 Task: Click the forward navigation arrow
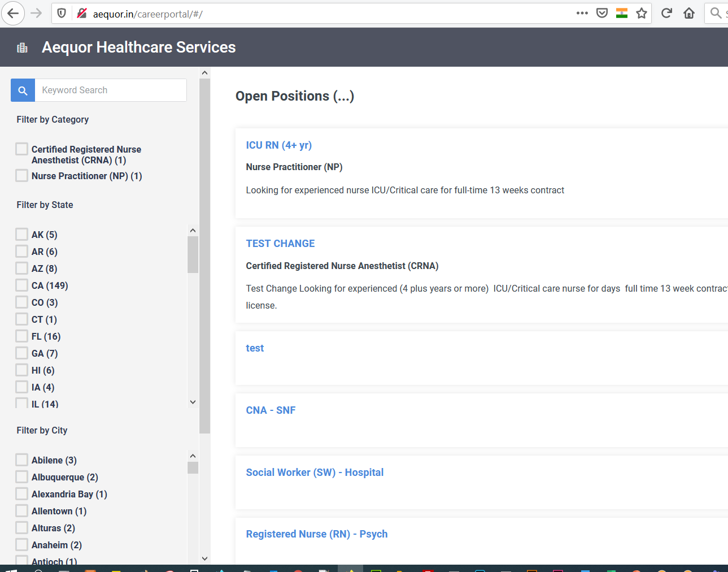click(35, 13)
